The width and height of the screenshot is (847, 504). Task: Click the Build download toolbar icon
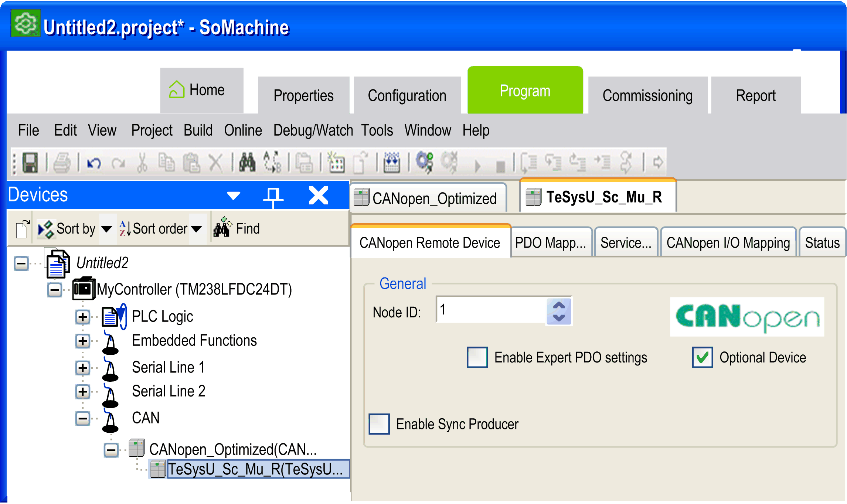pos(392,163)
